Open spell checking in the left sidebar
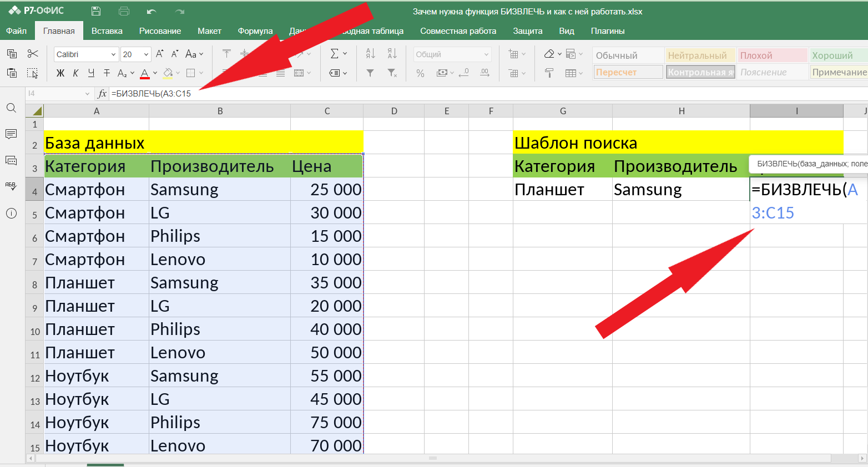868x467 pixels. pyautogui.click(x=11, y=186)
